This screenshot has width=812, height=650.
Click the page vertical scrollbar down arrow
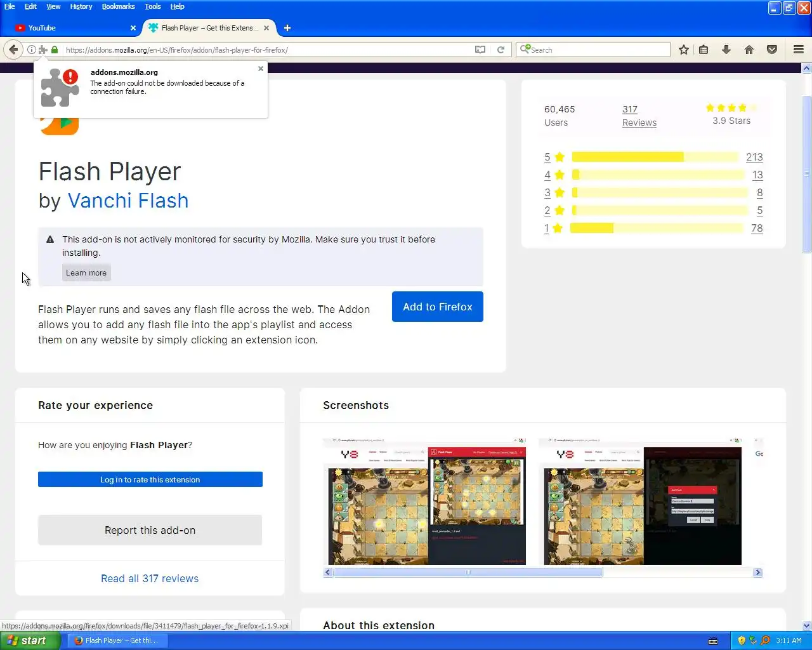pos(807,625)
